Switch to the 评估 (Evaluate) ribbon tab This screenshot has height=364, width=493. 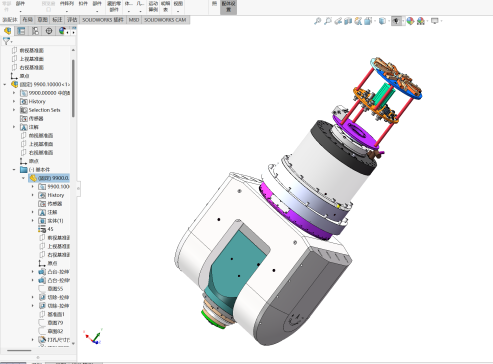click(72, 20)
